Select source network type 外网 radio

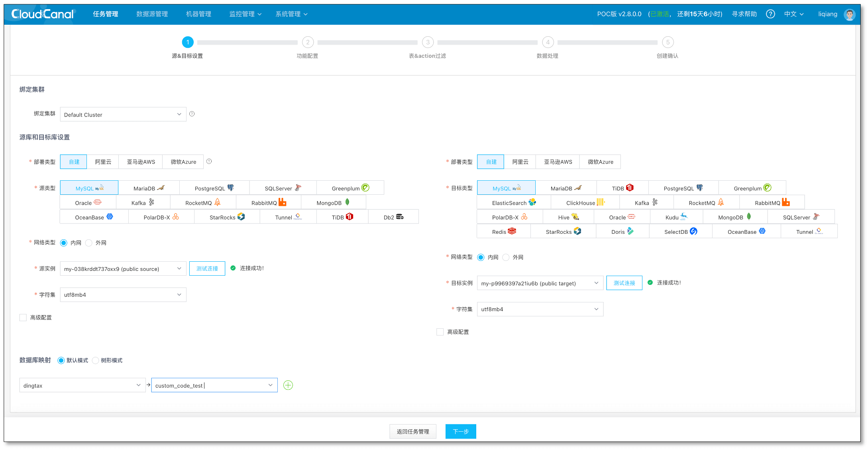coord(89,243)
